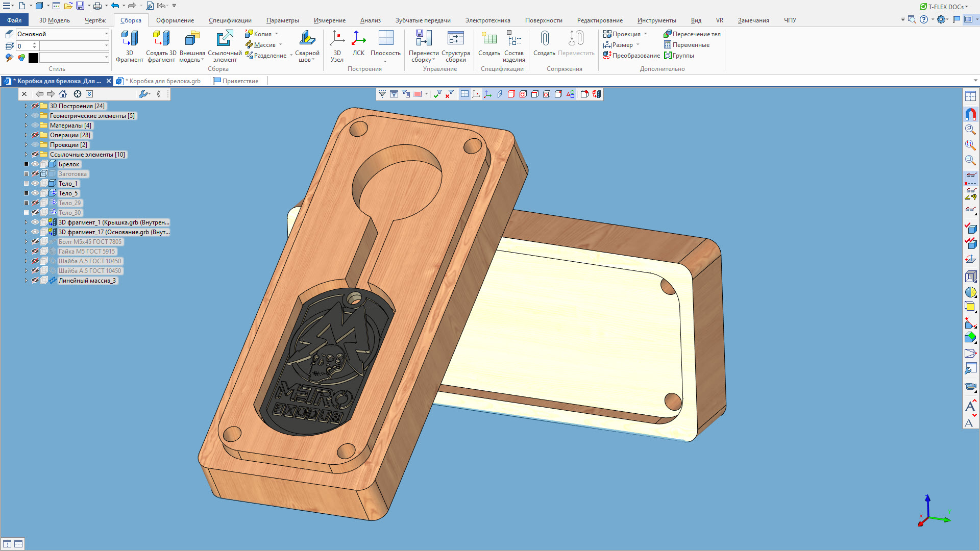Click the Группы command

(679, 56)
